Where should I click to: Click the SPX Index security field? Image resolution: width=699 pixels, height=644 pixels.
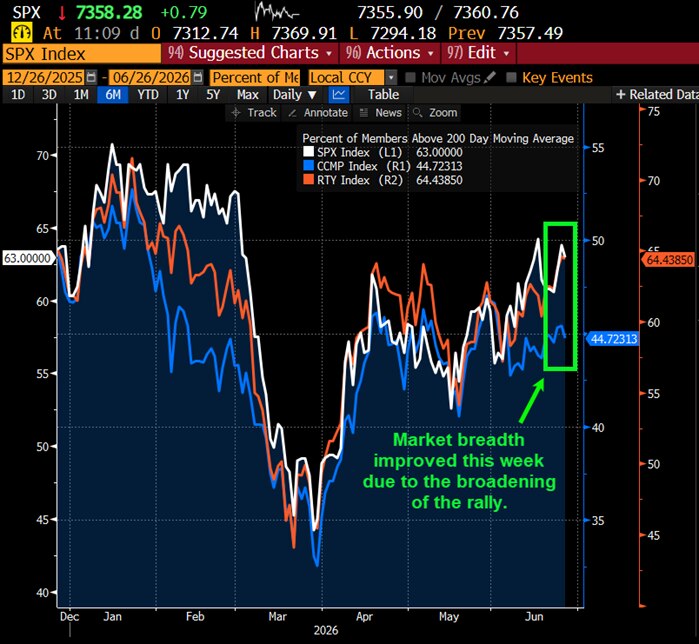click(82, 53)
